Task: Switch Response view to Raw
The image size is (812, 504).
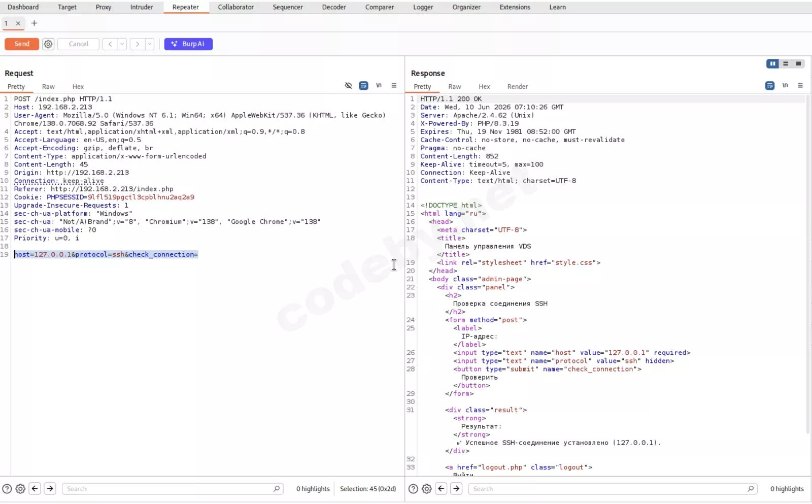Action: 455,87
